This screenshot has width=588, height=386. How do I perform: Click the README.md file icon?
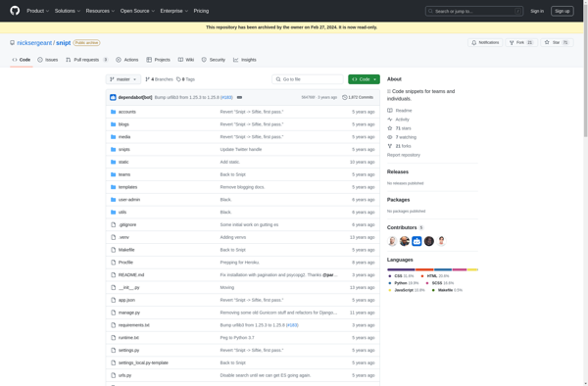click(114, 275)
